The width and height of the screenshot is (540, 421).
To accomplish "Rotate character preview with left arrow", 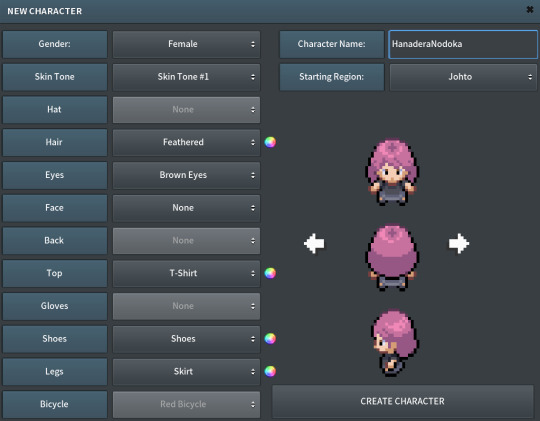I will pyautogui.click(x=314, y=243).
